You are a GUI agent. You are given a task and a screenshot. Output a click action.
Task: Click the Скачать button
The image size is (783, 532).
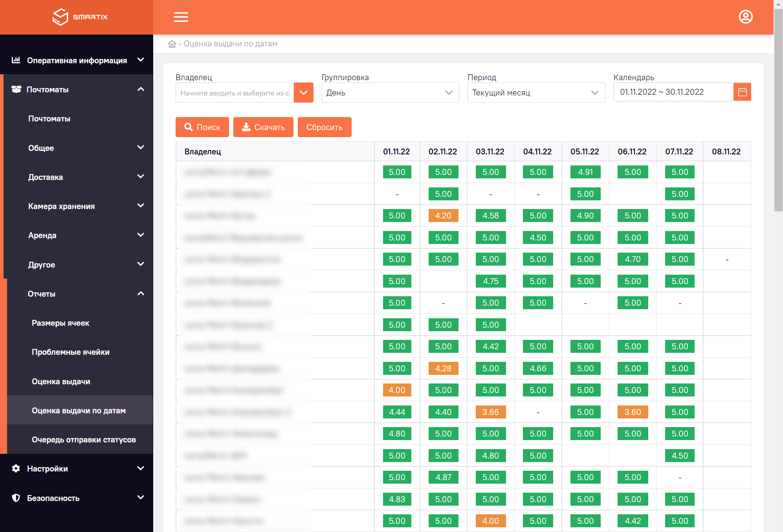click(x=263, y=127)
